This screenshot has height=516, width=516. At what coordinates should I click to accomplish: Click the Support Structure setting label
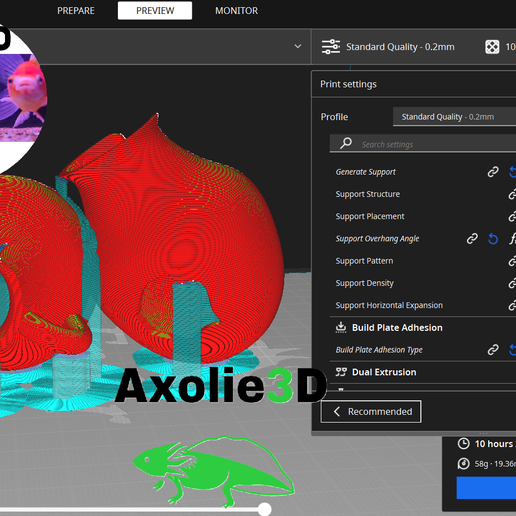(x=367, y=194)
